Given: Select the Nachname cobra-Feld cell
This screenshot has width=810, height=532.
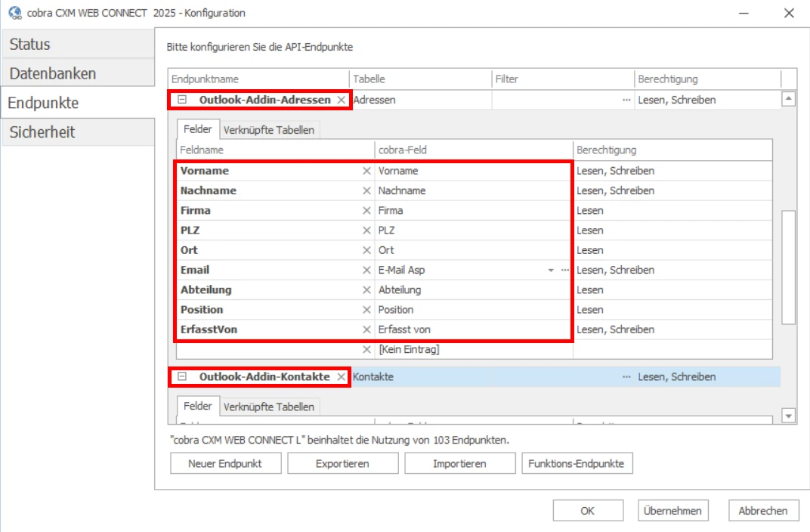Looking at the screenshot, I should point(474,190).
